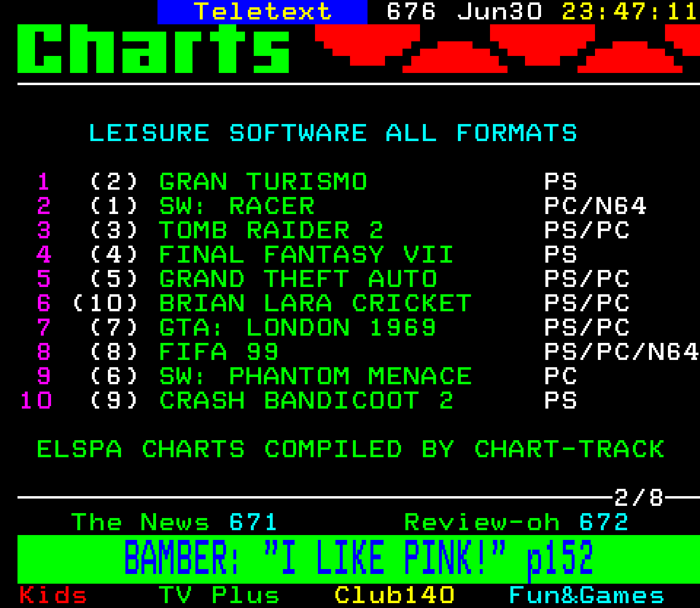Select the SW: RACER chart entry
The width and height of the screenshot is (700, 608).
coord(237,206)
